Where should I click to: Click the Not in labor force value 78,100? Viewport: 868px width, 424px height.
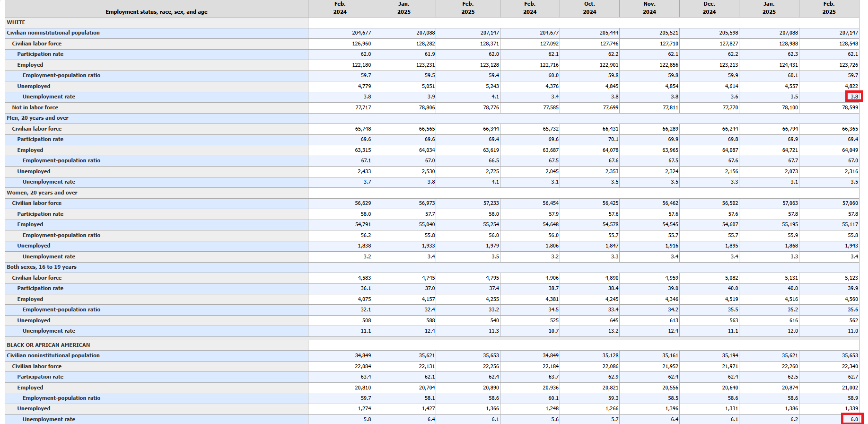(x=790, y=107)
